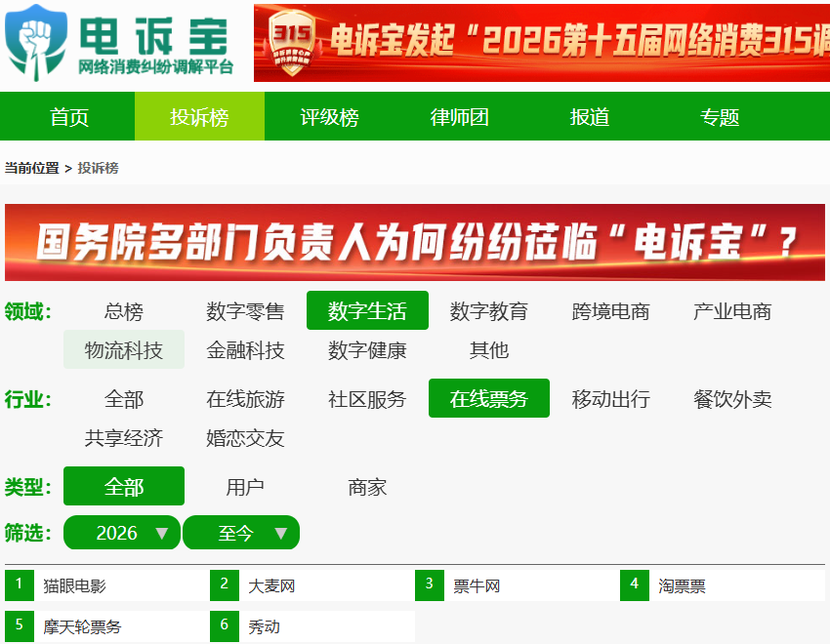Choose the 数字零售 domain filter
Screen dimensions: 830x644
(x=246, y=311)
